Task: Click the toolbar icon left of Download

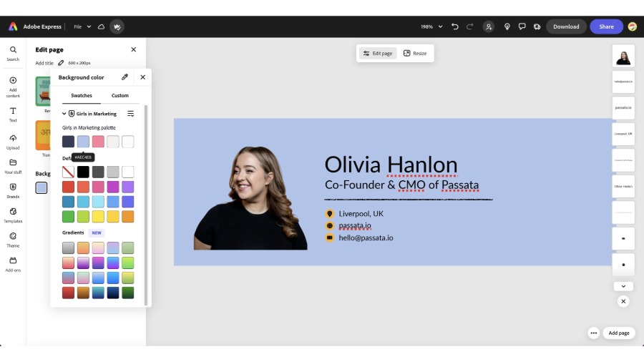Action: [x=537, y=26]
